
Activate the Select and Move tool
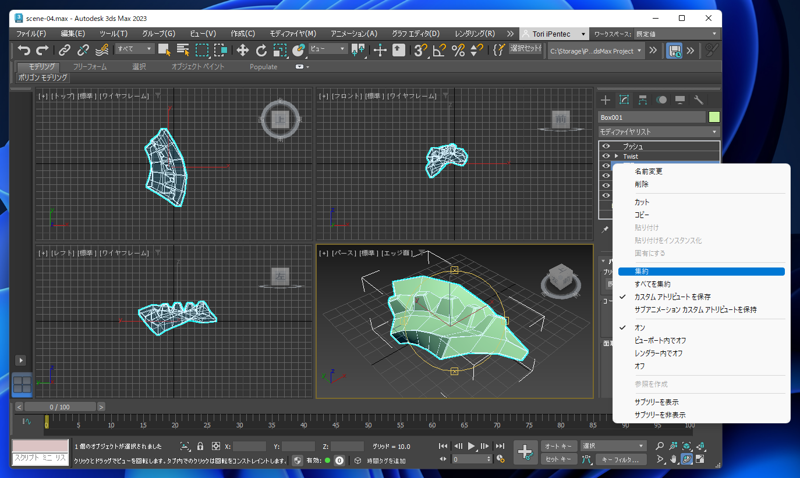(x=242, y=50)
